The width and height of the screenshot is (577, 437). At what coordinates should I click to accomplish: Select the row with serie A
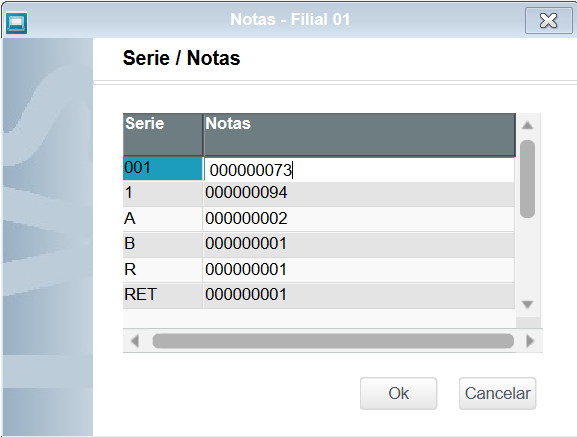[319, 219]
